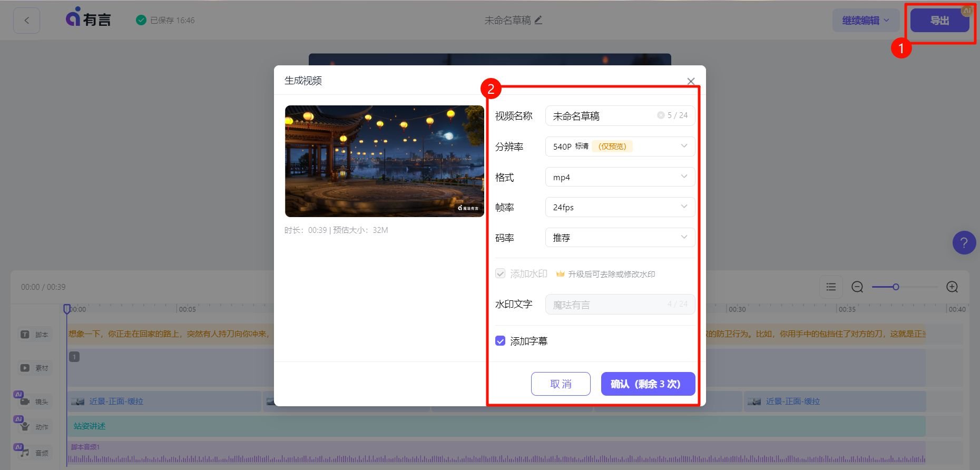Confirm export with 确认 button

tap(648, 384)
